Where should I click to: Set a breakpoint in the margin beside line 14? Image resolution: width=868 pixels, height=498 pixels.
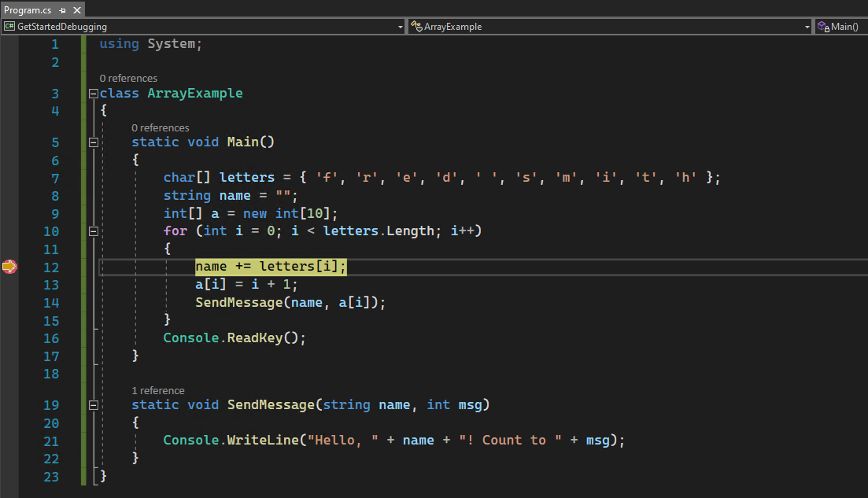click(9, 302)
